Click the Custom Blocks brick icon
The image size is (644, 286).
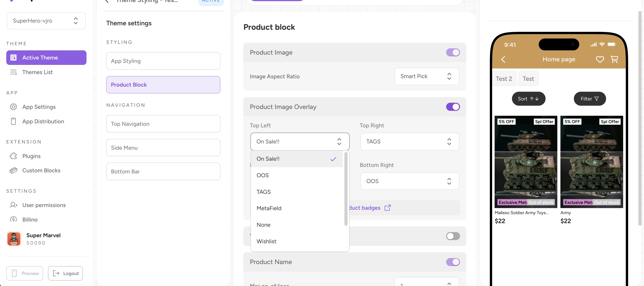click(13, 170)
